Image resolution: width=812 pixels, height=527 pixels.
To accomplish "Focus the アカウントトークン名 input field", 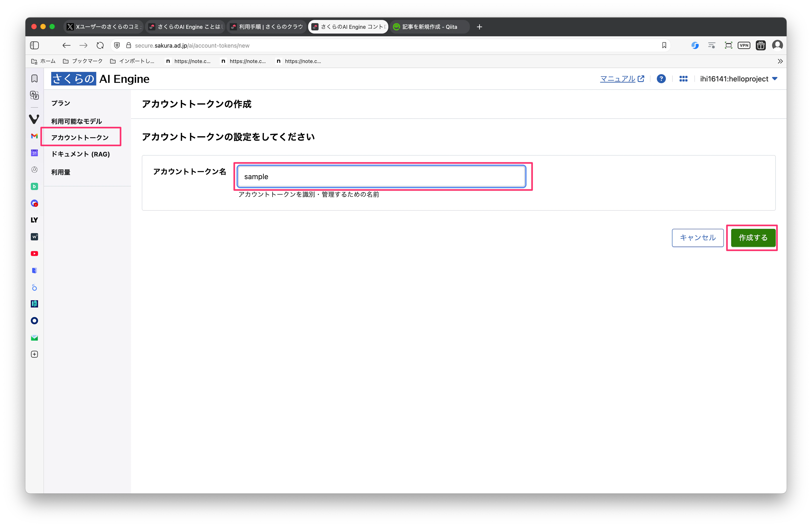I will coord(382,176).
